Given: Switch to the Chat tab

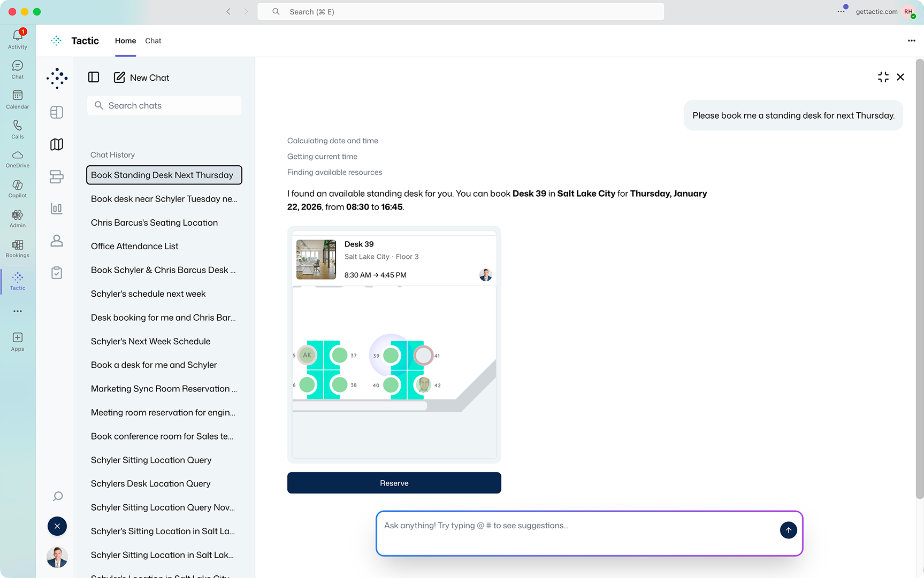Looking at the screenshot, I should click(x=153, y=41).
